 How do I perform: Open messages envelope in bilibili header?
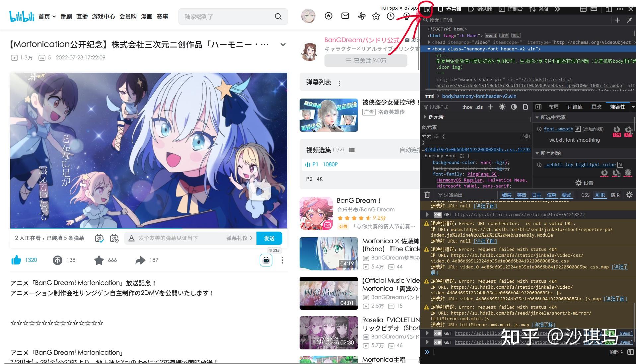(345, 16)
